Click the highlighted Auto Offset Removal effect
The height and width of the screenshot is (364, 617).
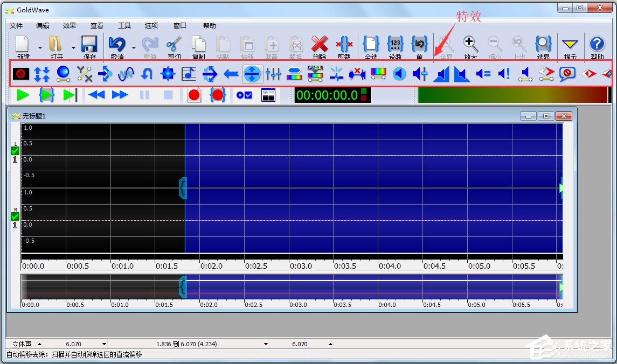pos(252,74)
